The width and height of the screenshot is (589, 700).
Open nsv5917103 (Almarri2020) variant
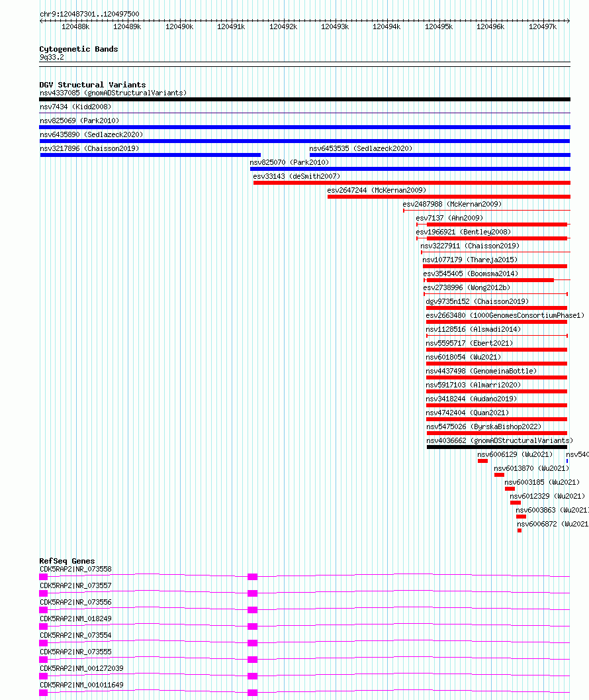point(473,384)
